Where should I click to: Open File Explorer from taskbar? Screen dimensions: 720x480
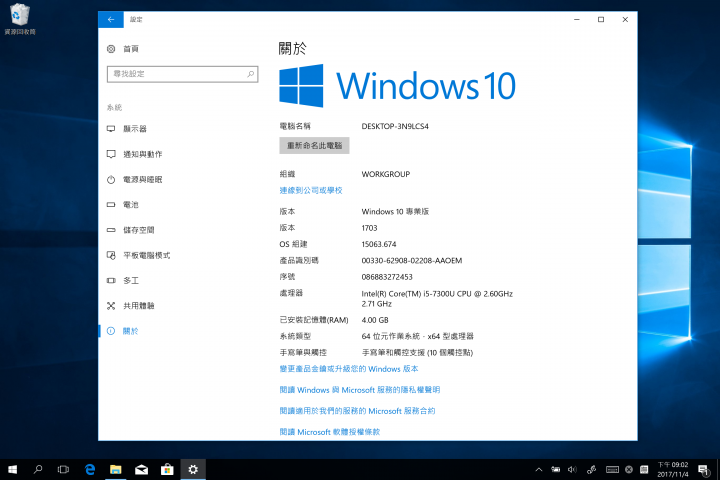pos(116,469)
